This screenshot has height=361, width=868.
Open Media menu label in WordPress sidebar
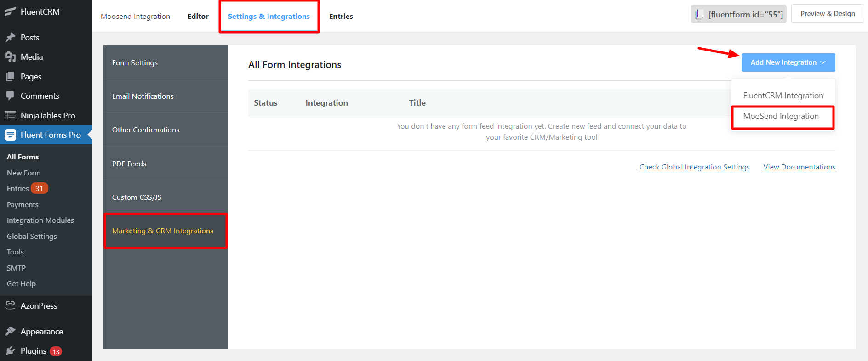coord(32,57)
